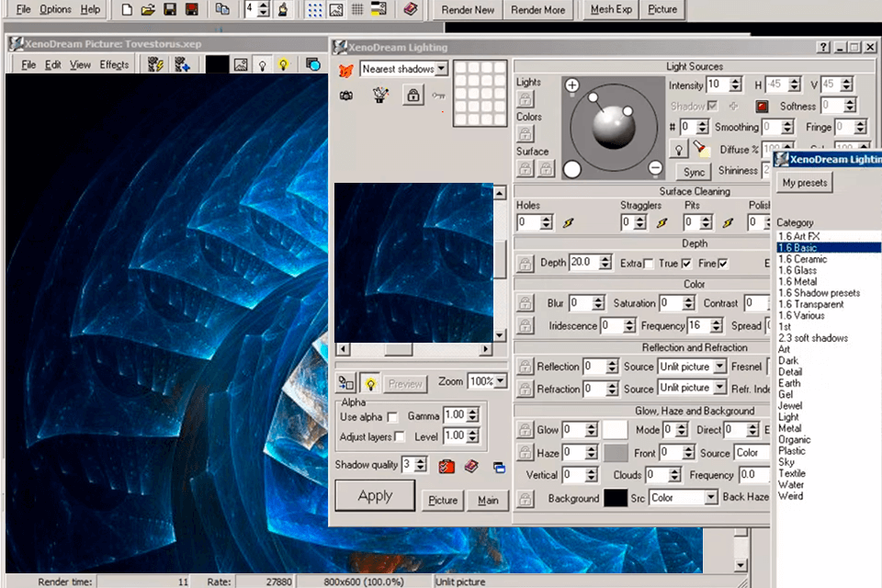882x588 pixels.
Task: Click the red book help icon near Shadow quality
Action: [x=470, y=466]
